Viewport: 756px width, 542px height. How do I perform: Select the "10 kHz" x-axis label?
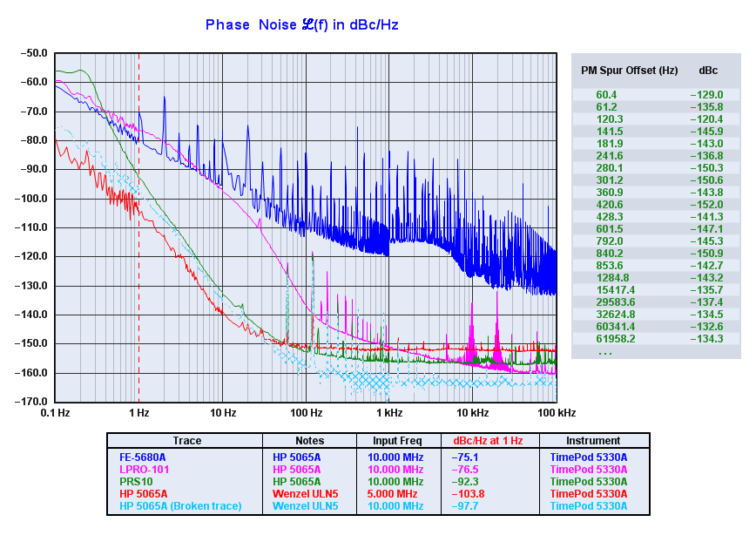pos(472,413)
